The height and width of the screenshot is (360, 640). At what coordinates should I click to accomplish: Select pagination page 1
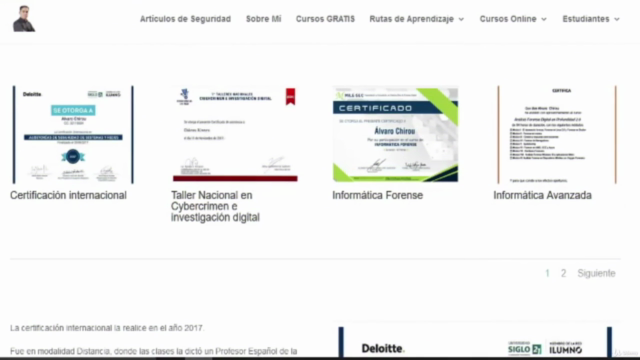(x=547, y=273)
